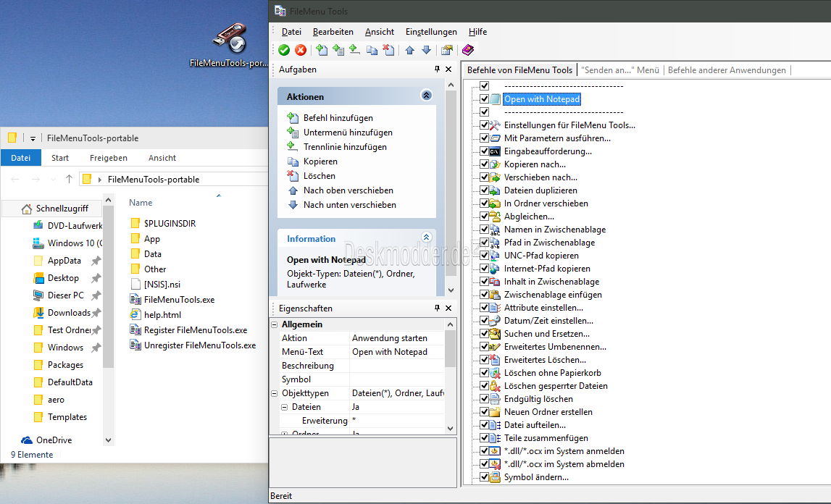831x504 pixels.
Task: Toggle the Kopieren nach checkbox
Action: click(484, 164)
